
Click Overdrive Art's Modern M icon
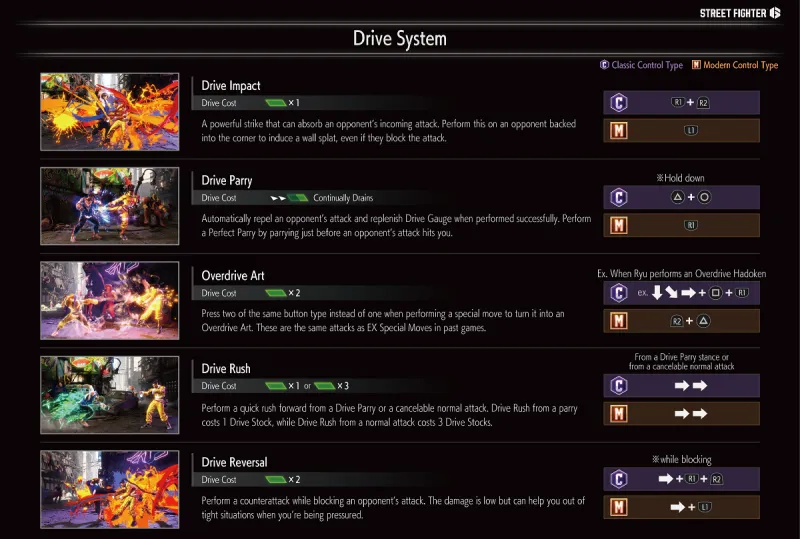pyautogui.click(x=619, y=321)
